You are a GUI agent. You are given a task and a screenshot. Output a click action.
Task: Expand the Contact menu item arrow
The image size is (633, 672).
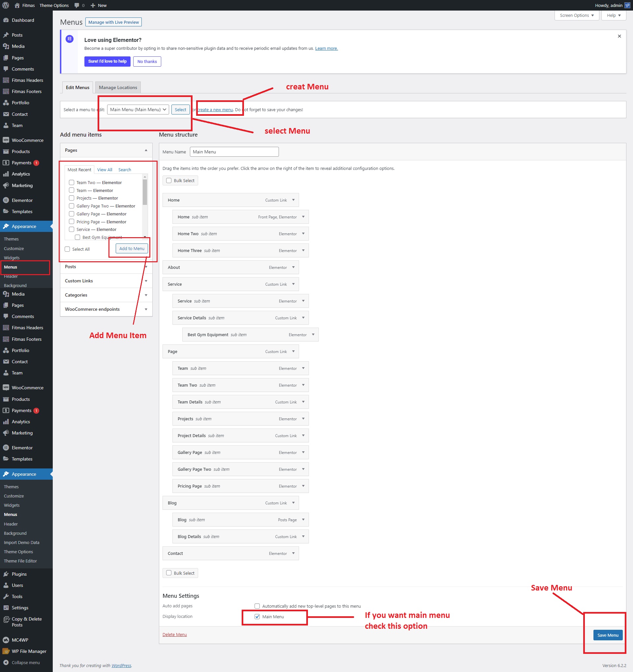point(293,553)
